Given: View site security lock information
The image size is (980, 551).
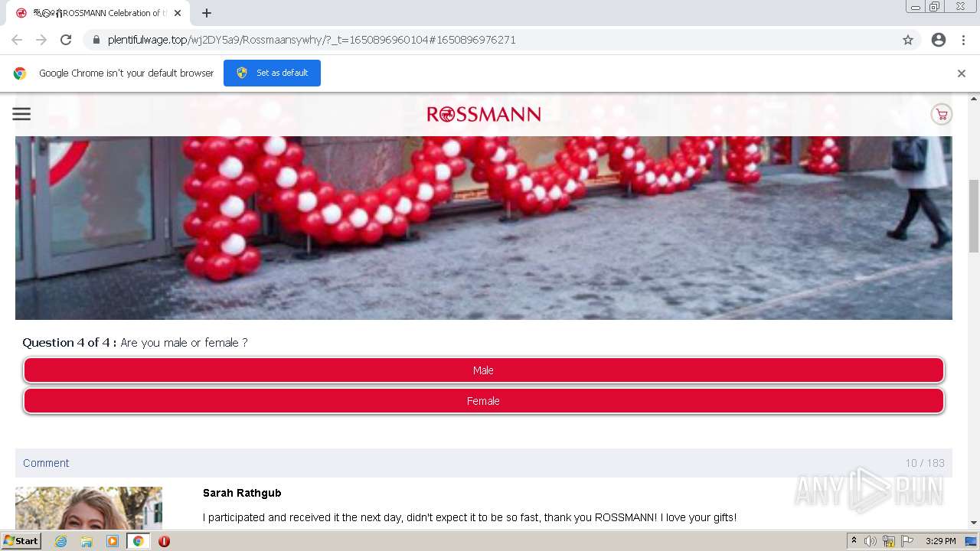Looking at the screenshot, I should pyautogui.click(x=96, y=40).
